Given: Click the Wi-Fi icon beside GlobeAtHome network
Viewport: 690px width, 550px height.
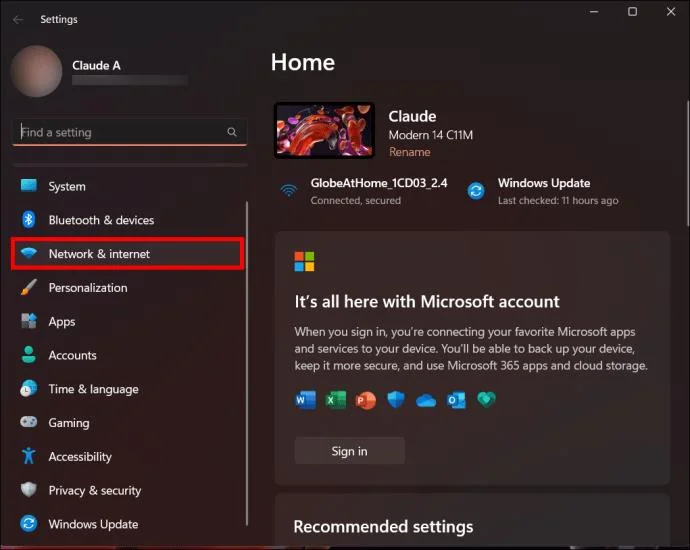Looking at the screenshot, I should tap(289, 191).
